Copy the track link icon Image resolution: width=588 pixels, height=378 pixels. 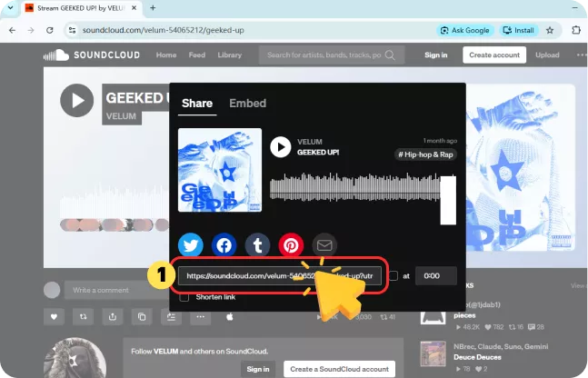142,317
